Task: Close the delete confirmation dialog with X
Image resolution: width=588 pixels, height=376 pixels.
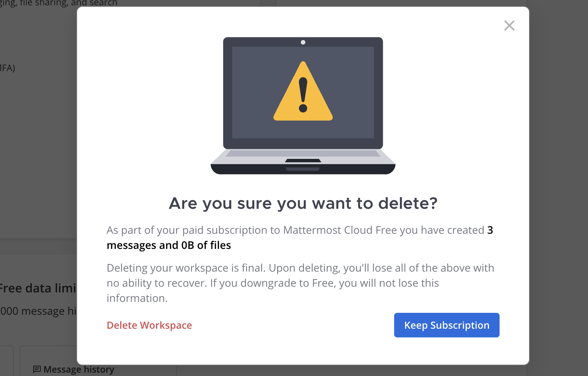Action: pos(509,26)
